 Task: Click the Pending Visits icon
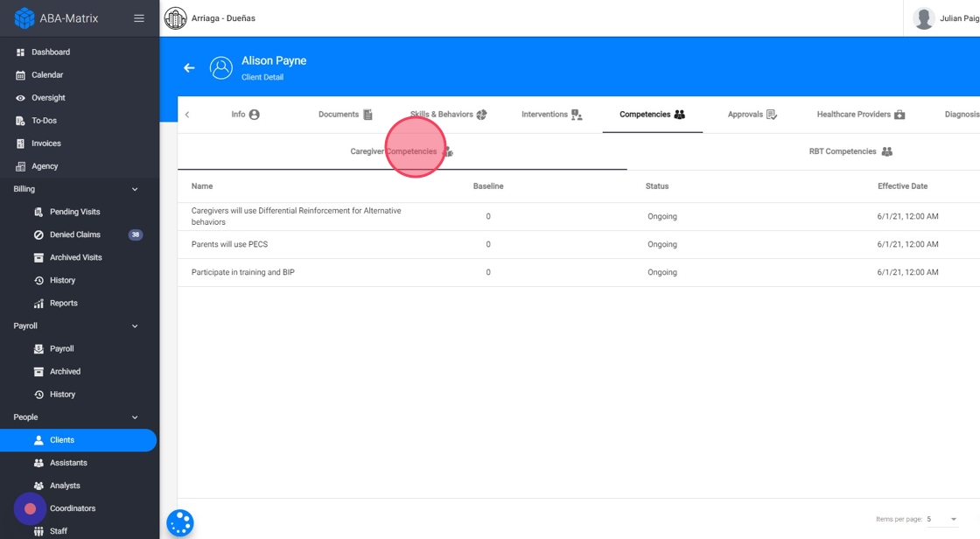pos(38,212)
